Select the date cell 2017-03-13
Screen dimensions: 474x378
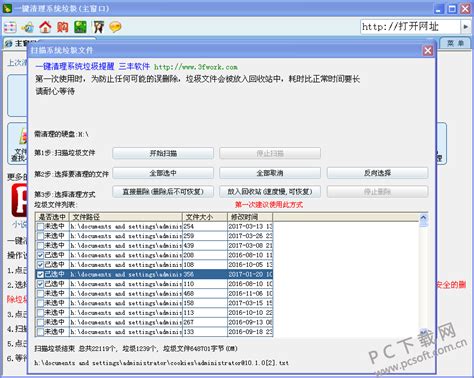pos(250,227)
